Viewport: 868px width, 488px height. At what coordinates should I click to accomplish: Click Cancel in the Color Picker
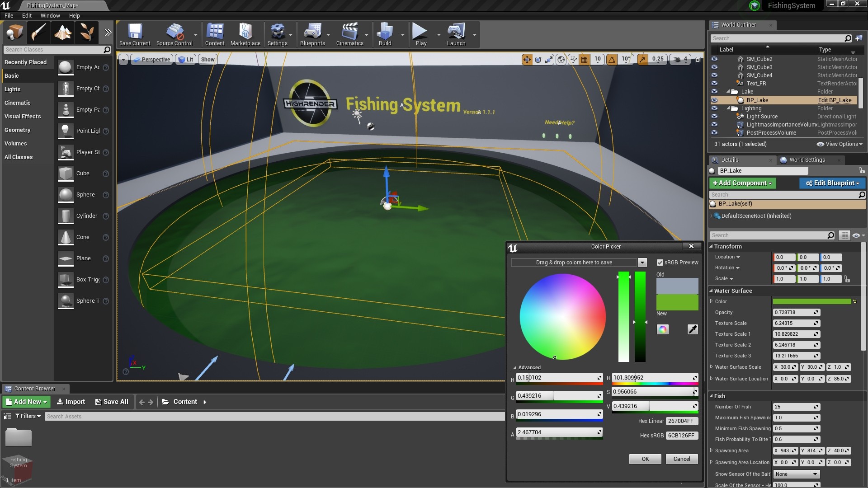point(682,459)
